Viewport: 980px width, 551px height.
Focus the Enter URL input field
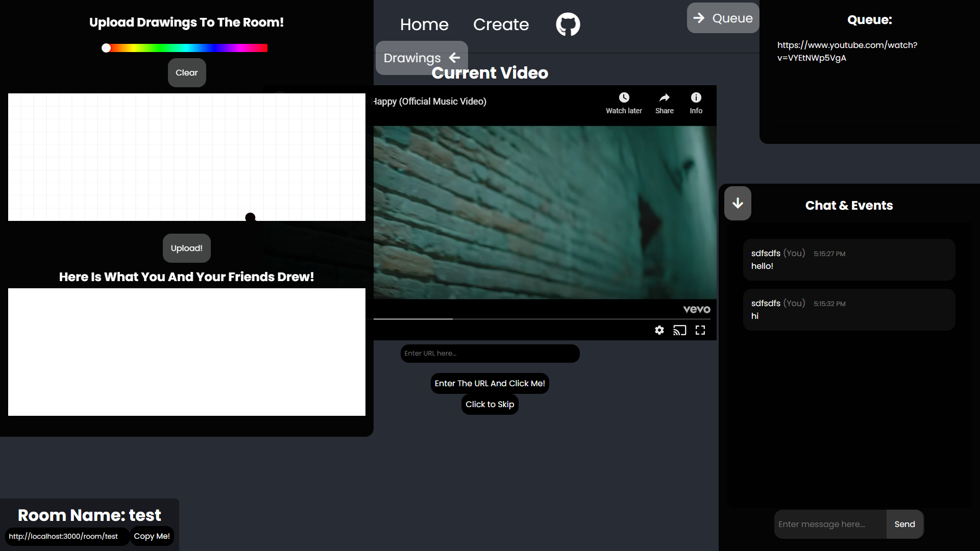(x=489, y=354)
